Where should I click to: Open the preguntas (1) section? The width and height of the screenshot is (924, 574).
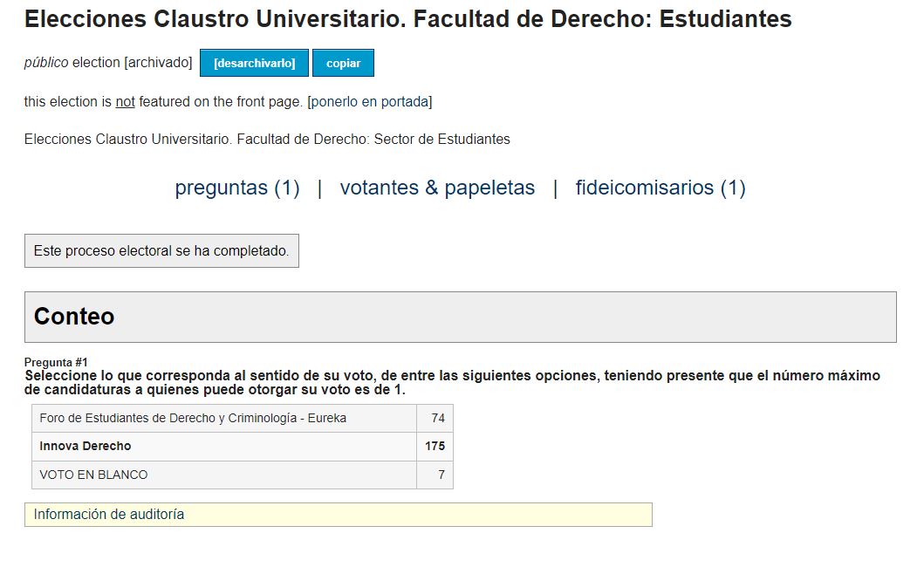tap(237, 188)
